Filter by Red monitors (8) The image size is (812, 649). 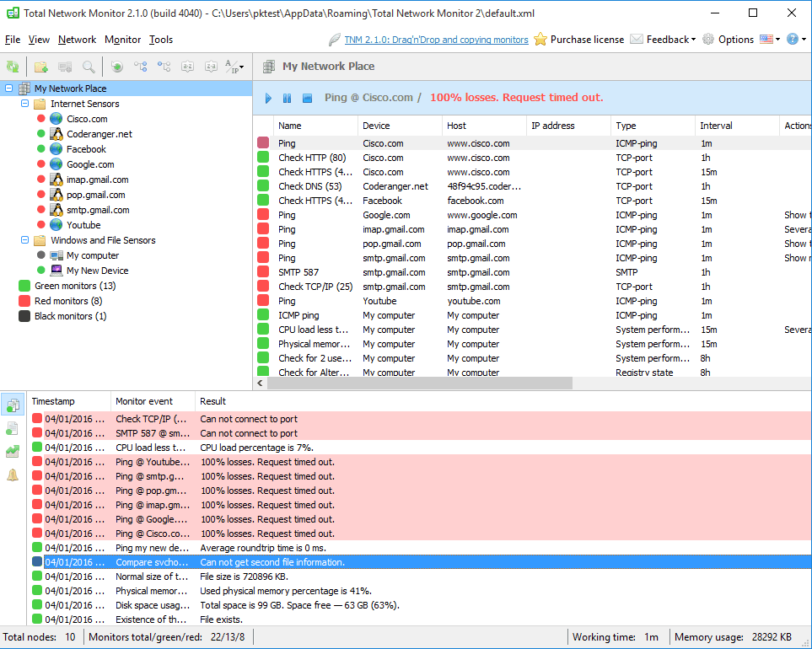[x=68, y=301]
